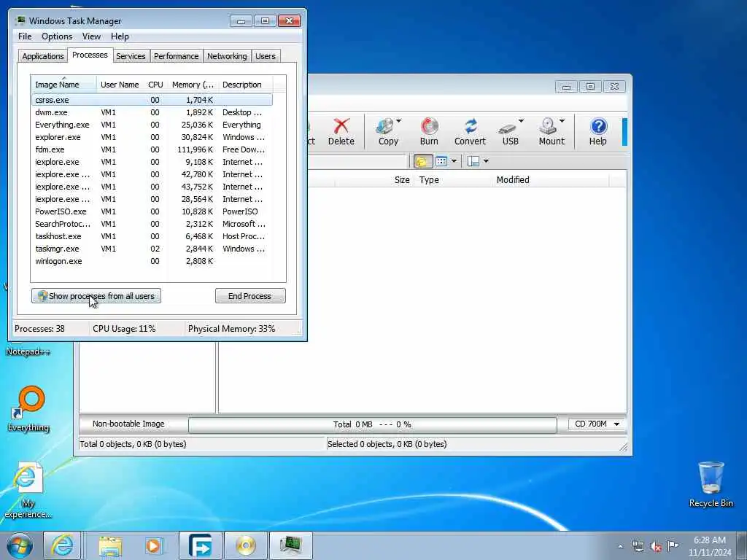
Task: Click the network tray icon
Action: 638,547
